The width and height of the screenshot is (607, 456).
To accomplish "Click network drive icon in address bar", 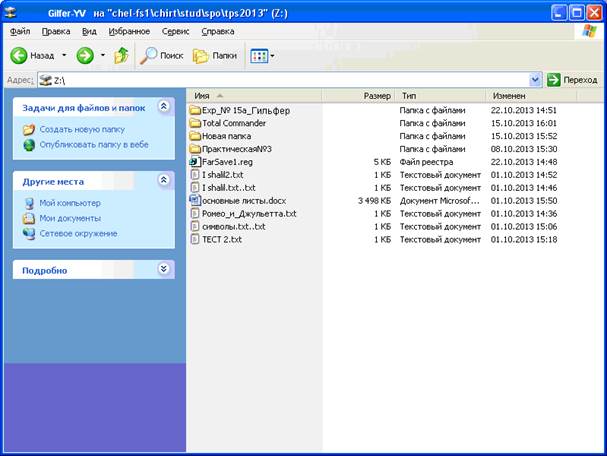I will [x=45, y=80].
